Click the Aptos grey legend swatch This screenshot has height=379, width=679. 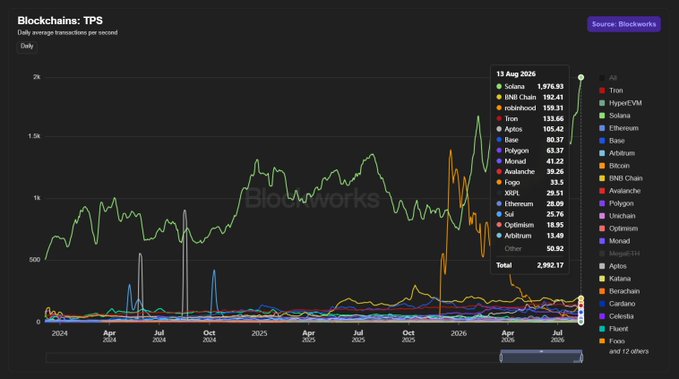coord(602,266)
